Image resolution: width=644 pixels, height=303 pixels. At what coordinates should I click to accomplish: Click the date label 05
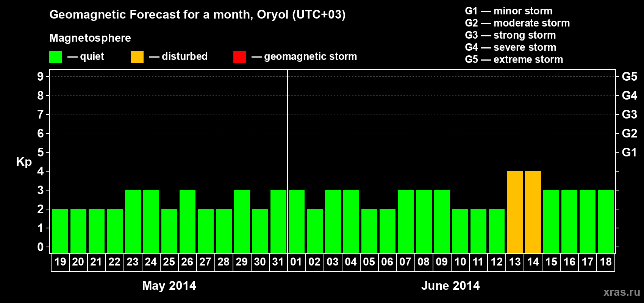pyautogui.click(x=369, y=262)
